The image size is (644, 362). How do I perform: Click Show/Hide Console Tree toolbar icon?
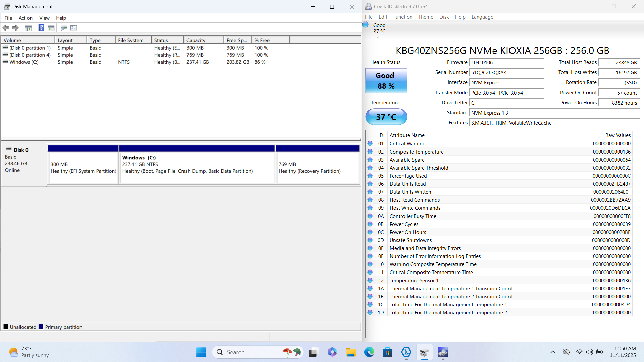point(29,28)
